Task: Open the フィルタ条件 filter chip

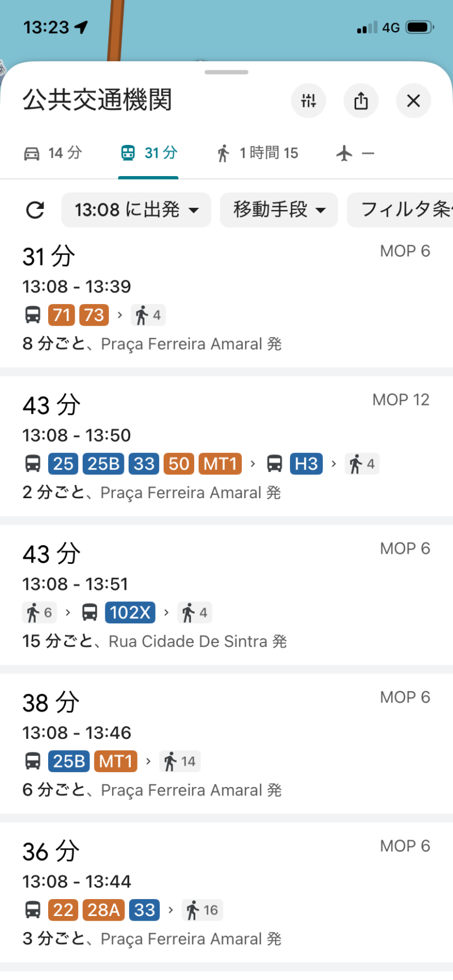Action: (403, 210)
